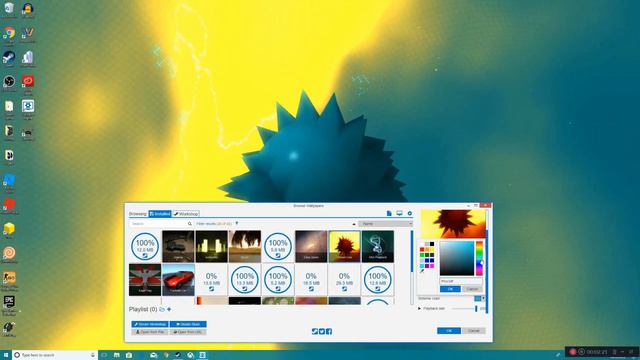Open the Steam social icon

[x=315, y=331]
